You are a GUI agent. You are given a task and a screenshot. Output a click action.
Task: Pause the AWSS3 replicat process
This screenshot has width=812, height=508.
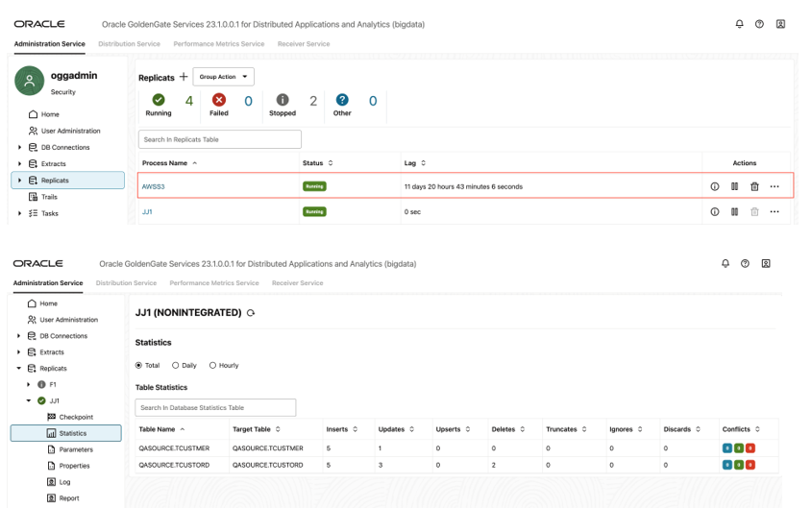pyautogui.click(x=734, y=186)
